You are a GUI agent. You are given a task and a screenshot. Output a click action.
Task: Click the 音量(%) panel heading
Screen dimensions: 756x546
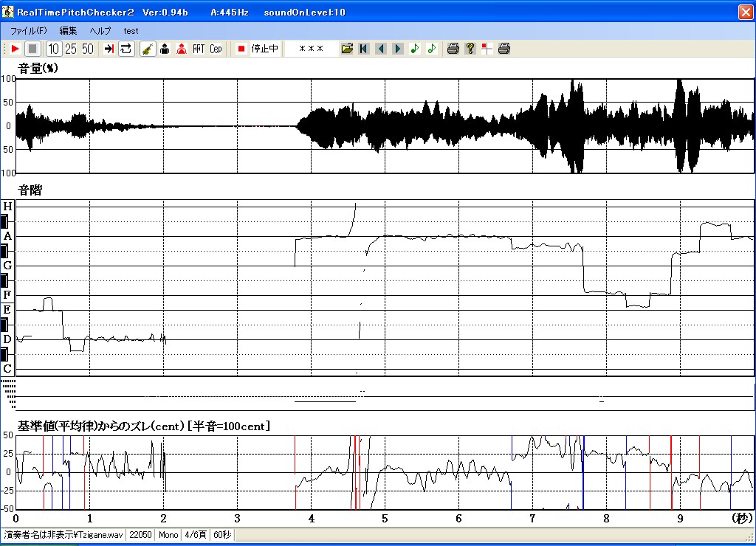point(38,69)
